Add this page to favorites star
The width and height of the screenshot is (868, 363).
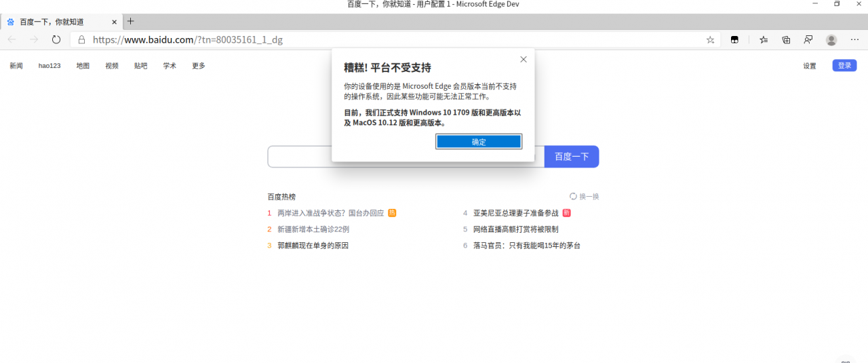click(x=710, y=40)
